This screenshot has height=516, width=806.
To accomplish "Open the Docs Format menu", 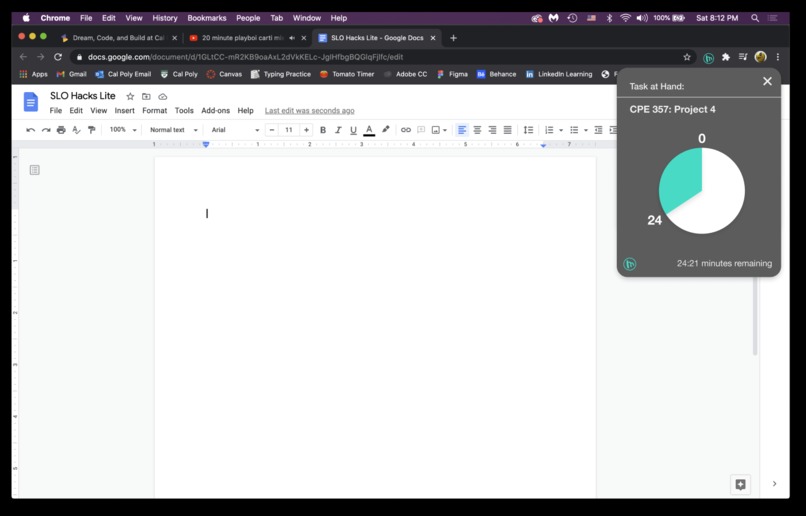I will click(x=155, y=110).
